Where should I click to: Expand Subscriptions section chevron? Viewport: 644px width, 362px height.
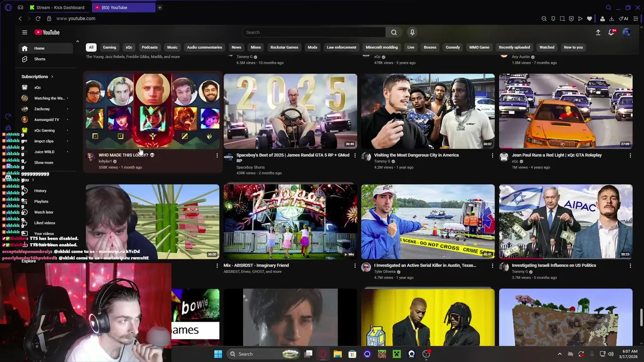pyautogui.click(x=52, y=76)
